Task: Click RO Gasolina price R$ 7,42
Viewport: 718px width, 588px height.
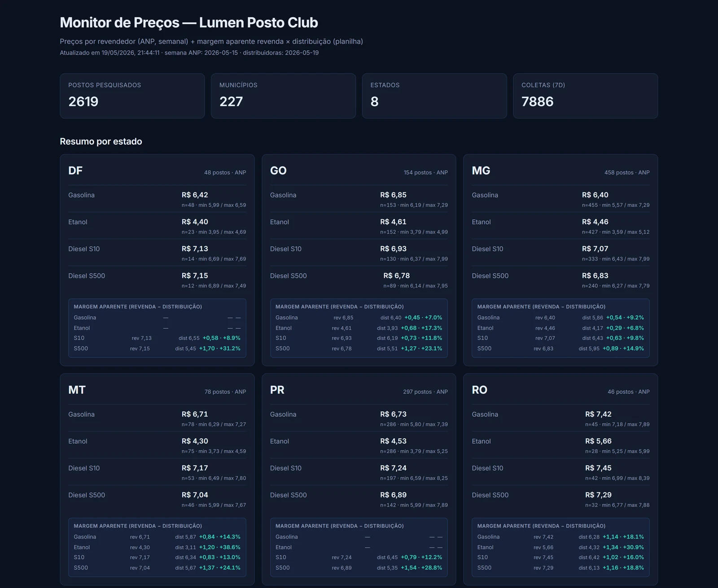Action: coord(598,414)
